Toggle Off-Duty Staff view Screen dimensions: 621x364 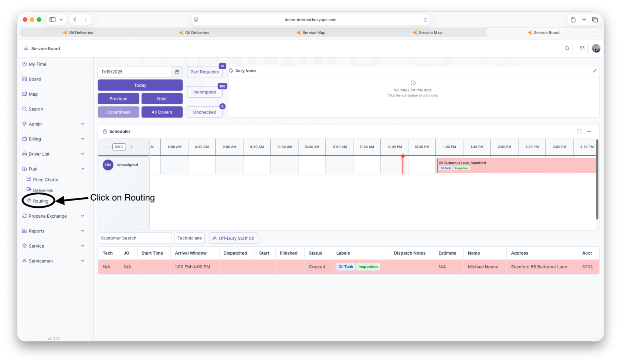pyautogui.click(x=233, y=238)
